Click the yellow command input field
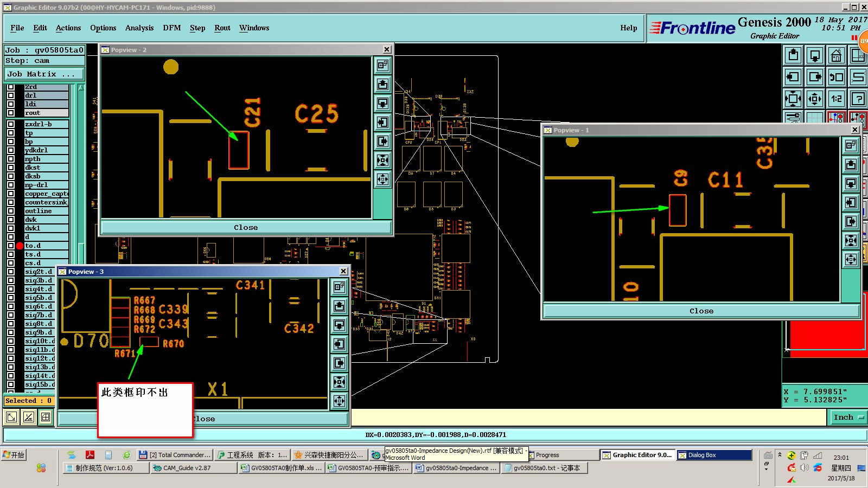868x488 pixels. pyautogui.click(x=588, y=418)
